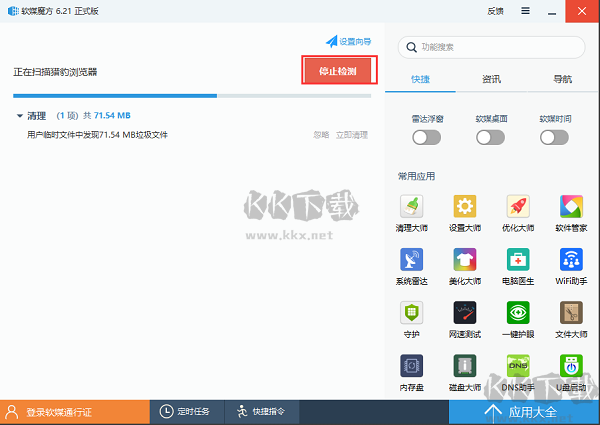Viewport: 600px width, 425px height.
Task: Open the hamburger main menu
Action: (x=525, y=11)
